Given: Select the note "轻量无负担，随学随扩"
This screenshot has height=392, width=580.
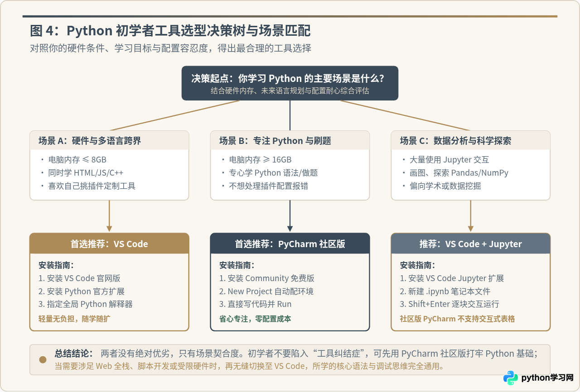Looking at the screenshot, I should [74, 319].
